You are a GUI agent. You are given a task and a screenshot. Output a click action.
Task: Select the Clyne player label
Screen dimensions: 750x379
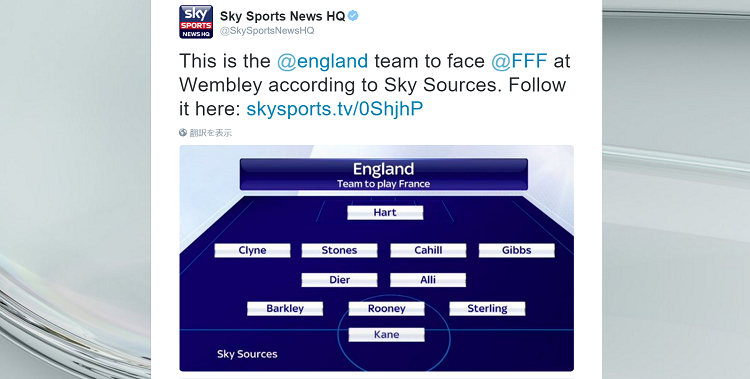pos(252,250)
